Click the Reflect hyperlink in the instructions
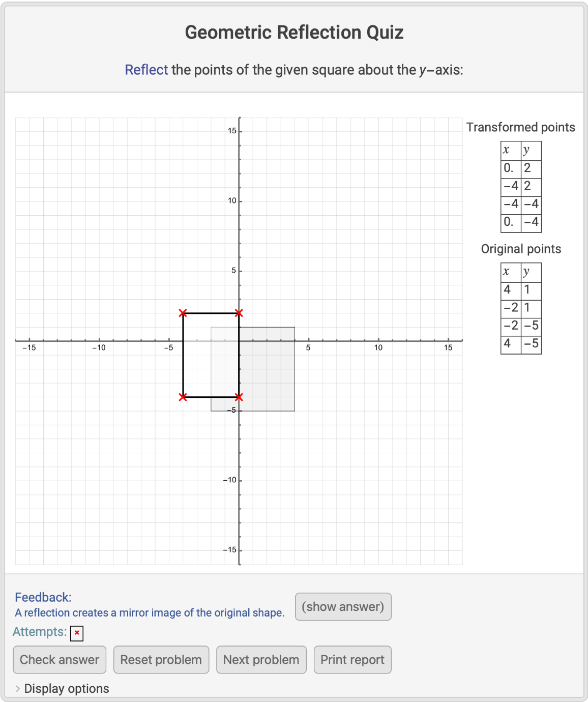The height and width of the screenshot is (702, 588). click(x=146, y=70)
